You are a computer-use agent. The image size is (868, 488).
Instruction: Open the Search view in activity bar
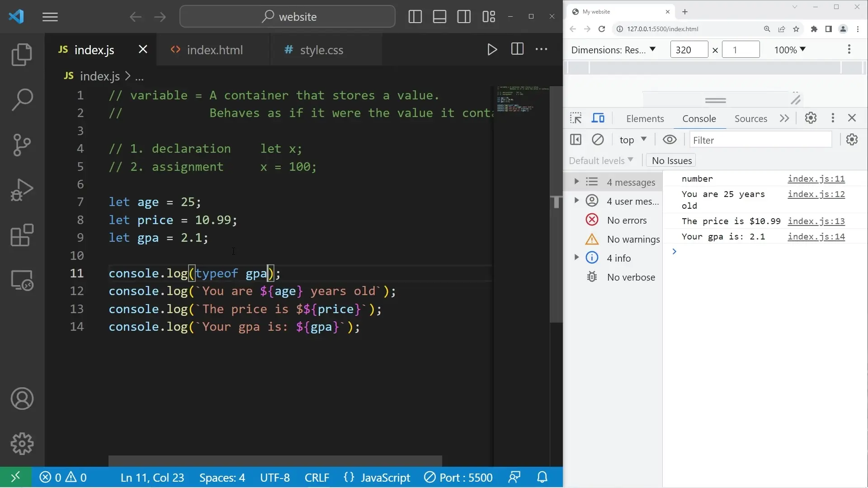(22, 99)
